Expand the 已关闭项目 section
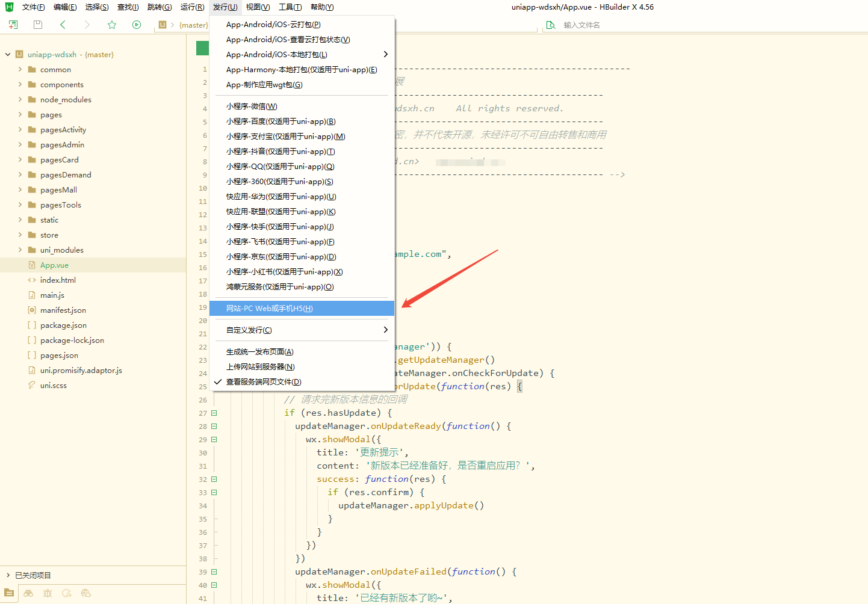This screenshot has width=868, height=604. click(x=8, y=575)
